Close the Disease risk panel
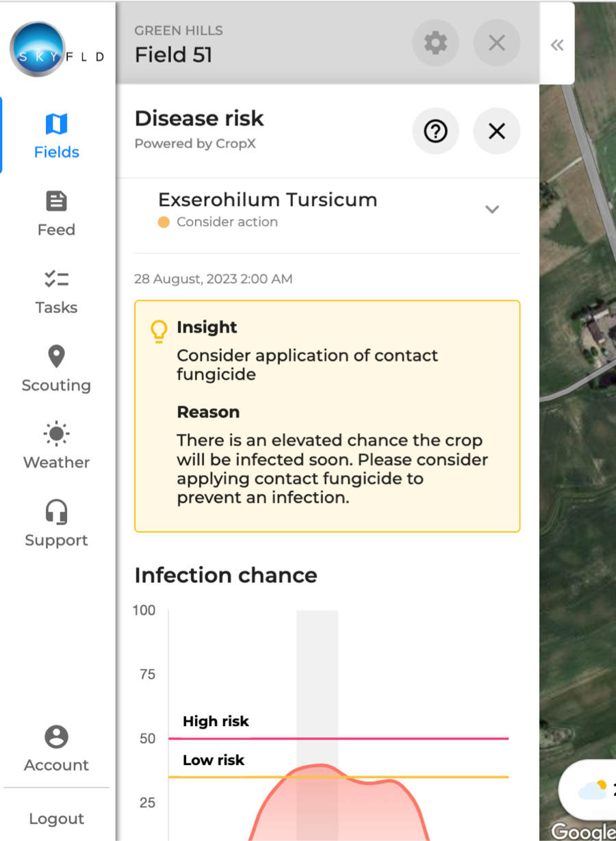 click(x=497, y=131)
